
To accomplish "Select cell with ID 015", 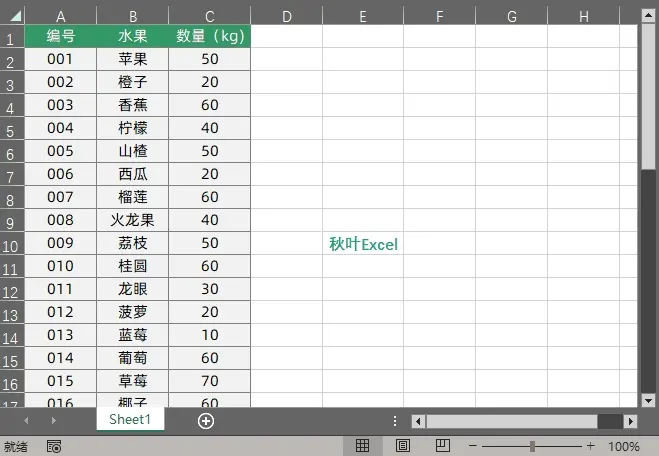I will [61, 381].
